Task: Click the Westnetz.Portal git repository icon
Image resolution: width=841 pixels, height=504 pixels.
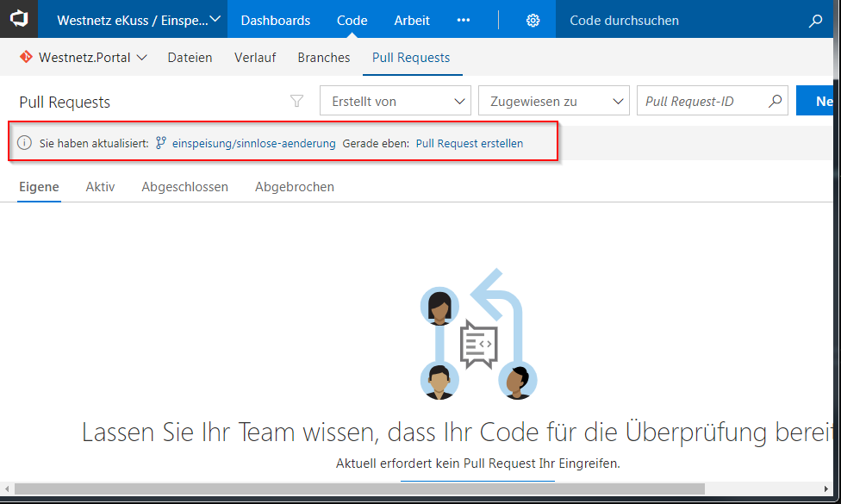Action: tap(26, 58)
